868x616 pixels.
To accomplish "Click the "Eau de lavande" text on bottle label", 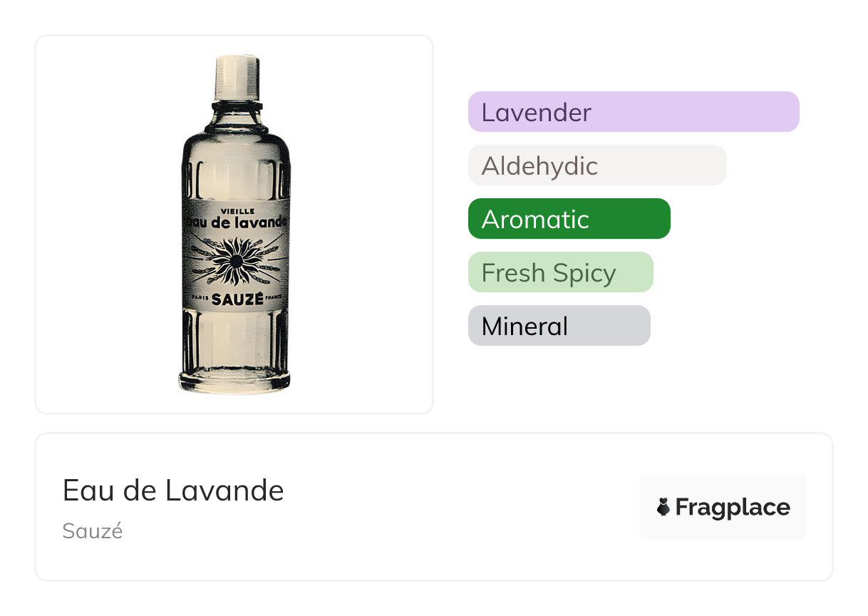I will coord(235,222).
